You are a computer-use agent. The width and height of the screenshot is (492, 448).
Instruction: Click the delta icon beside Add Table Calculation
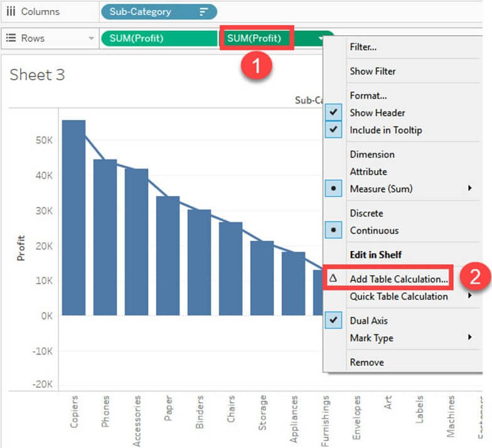pos(333,277)
